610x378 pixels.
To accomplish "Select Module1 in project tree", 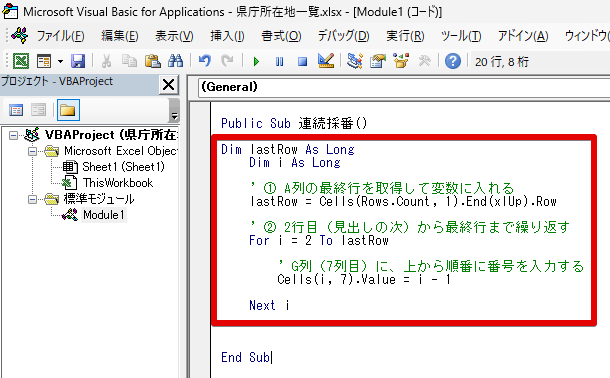I will tap(103, 215).
